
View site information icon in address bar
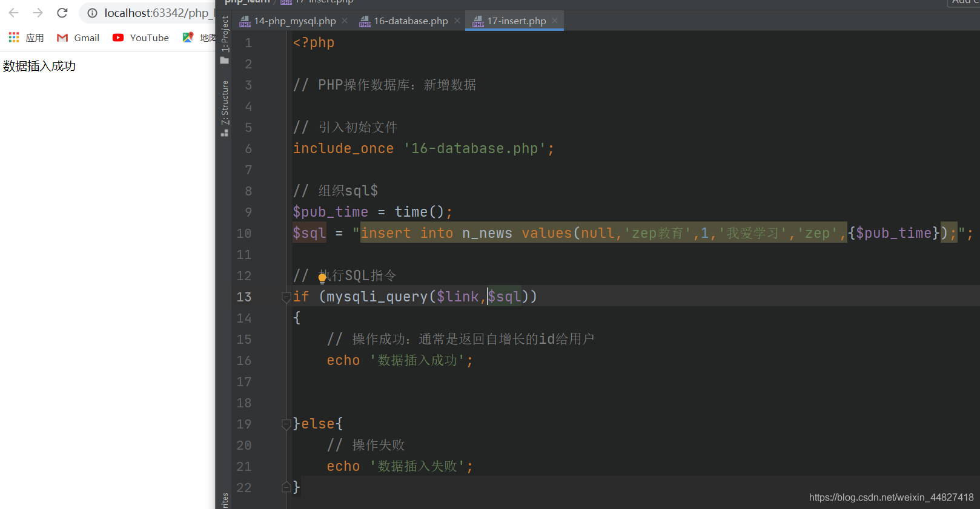tap(92, 13)
